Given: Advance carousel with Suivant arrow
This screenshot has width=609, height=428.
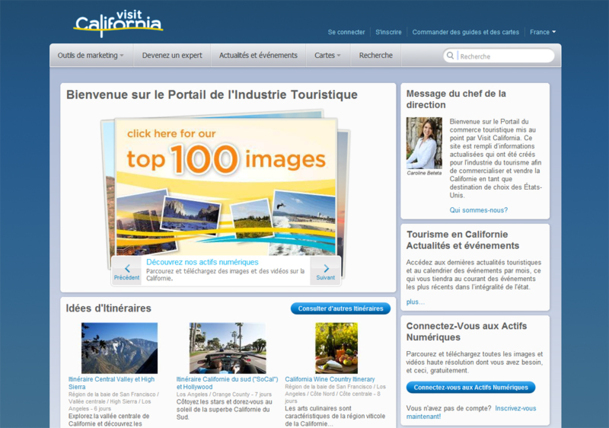Looking at the screenshot, I should [x=324, y=270].
